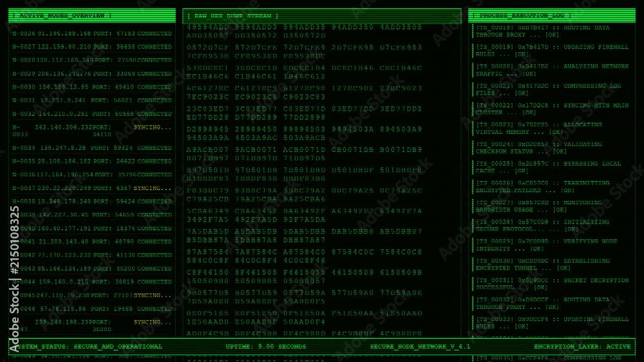
Task: Click SYSTEM_STATUS indicator in the status bar
Action: 88,347
